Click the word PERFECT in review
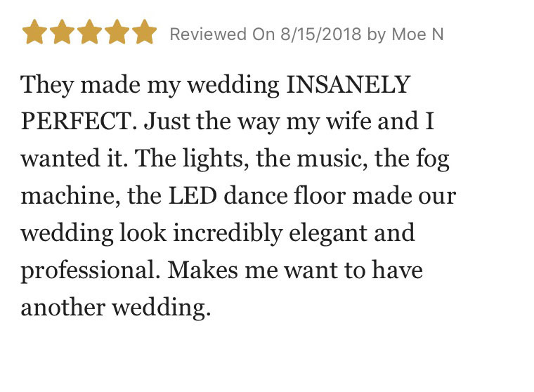The height and width of the screenshot is (392, 534). [77, 122]
